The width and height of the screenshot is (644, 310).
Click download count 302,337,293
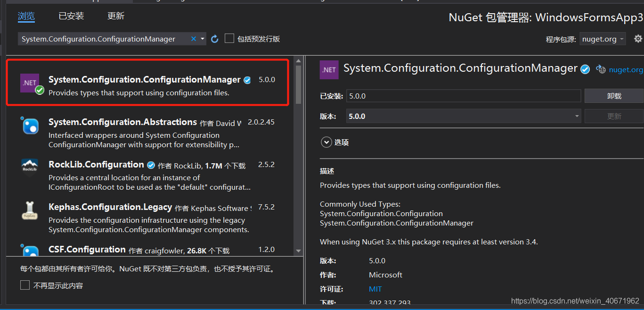point(390,303)
